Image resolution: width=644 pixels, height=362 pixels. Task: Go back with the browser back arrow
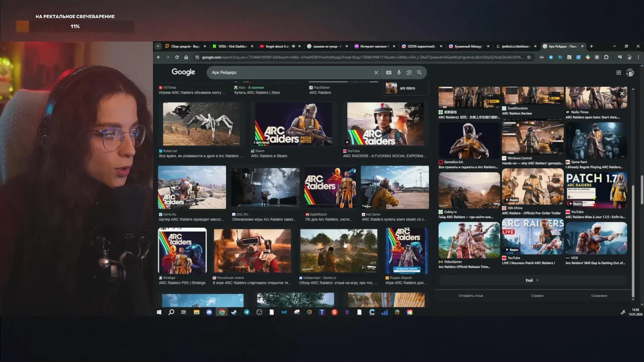click(158, 57)
